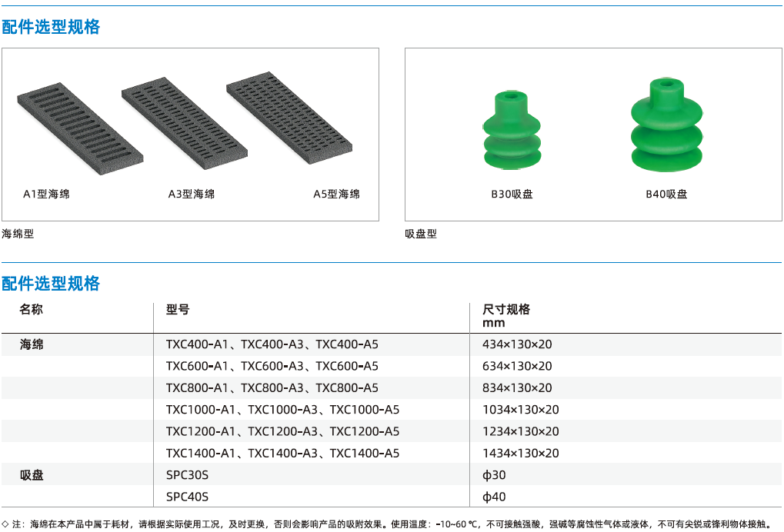This screenshot has height=532, width=784.
Task: Click the 634×130×20 size cell
Action: 517,366
